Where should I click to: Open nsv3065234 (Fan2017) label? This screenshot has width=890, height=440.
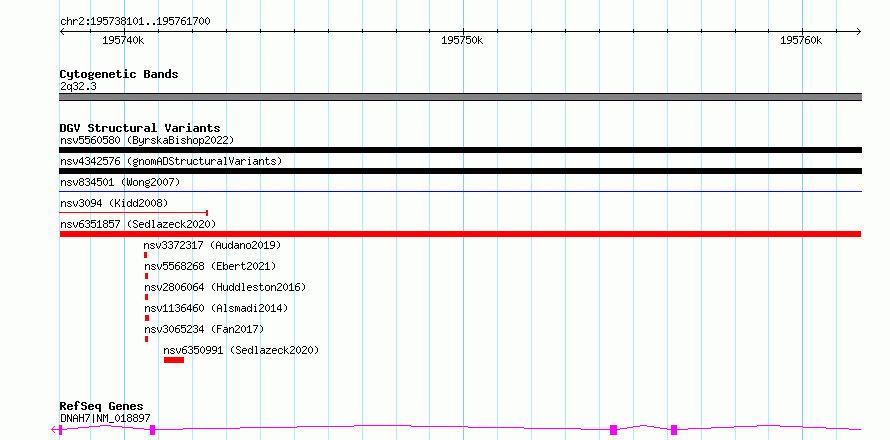(x=204, y=329)
